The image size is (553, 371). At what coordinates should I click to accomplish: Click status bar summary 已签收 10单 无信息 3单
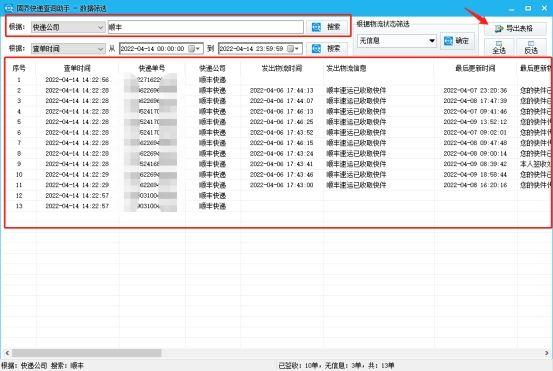point(336,366)
